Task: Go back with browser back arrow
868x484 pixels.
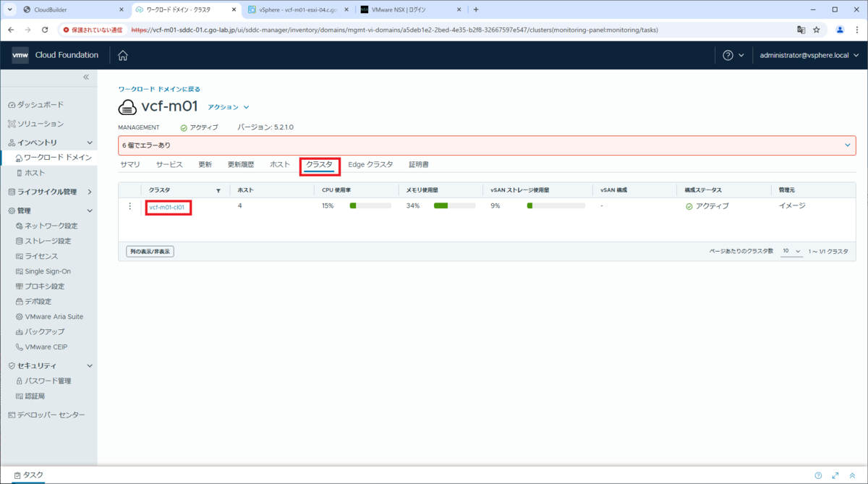Action: pos(11,30)
